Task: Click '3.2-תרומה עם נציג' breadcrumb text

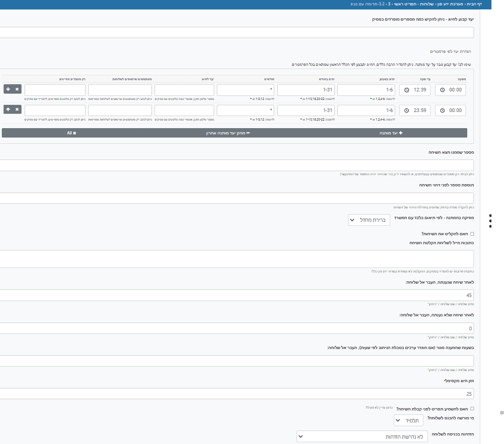Action: [x=367, y=4]
